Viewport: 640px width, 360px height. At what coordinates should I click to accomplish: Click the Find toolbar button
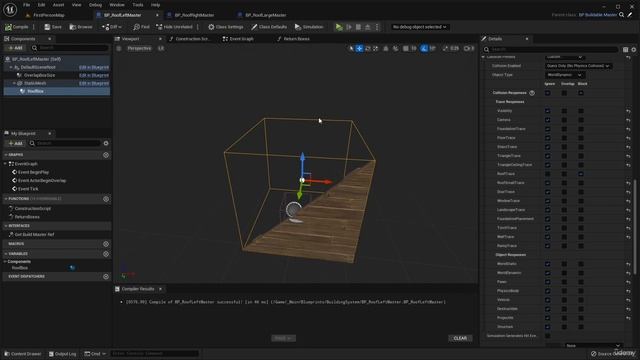(x=141, y=27)
